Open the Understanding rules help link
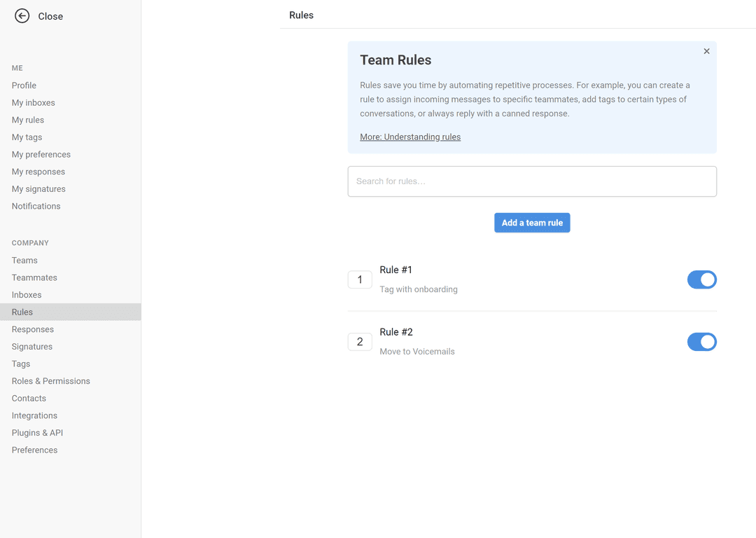The height and width of the screenshot is (538, 756). [410, 137]
